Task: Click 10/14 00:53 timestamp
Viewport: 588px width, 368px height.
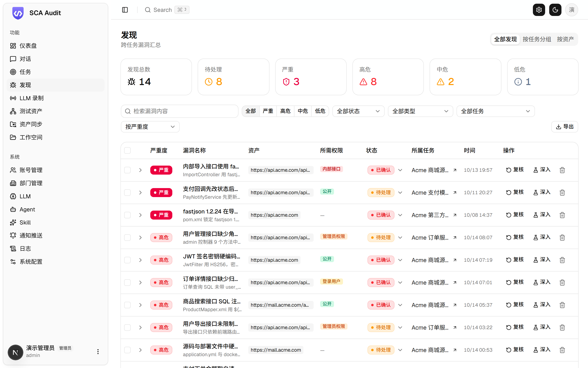Action: [478, 350]
